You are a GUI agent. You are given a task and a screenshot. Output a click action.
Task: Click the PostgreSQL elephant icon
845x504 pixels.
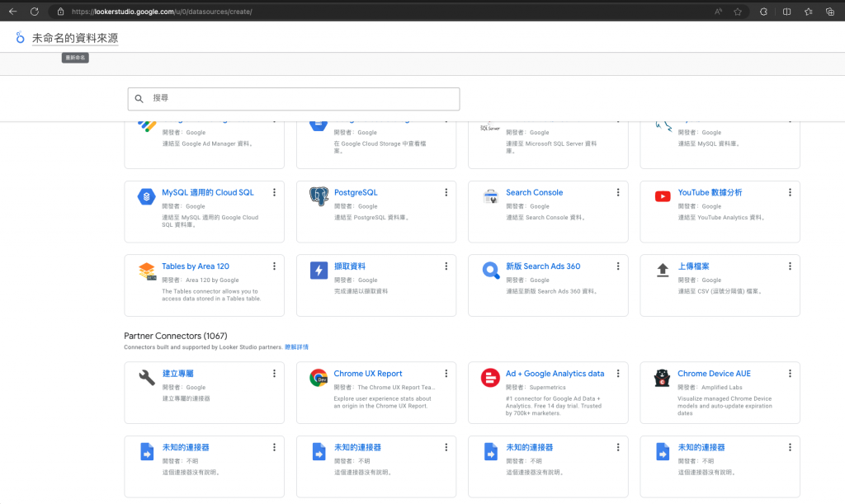tap(319, 196)
